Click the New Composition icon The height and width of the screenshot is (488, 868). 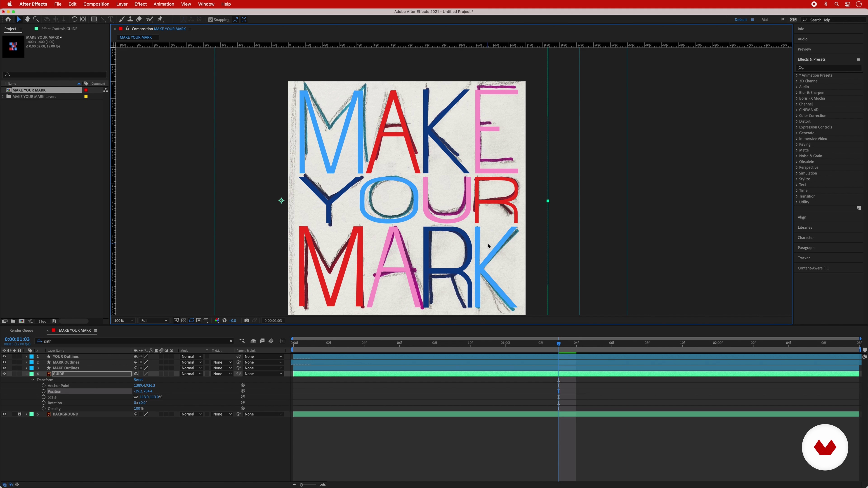[21, 321]
